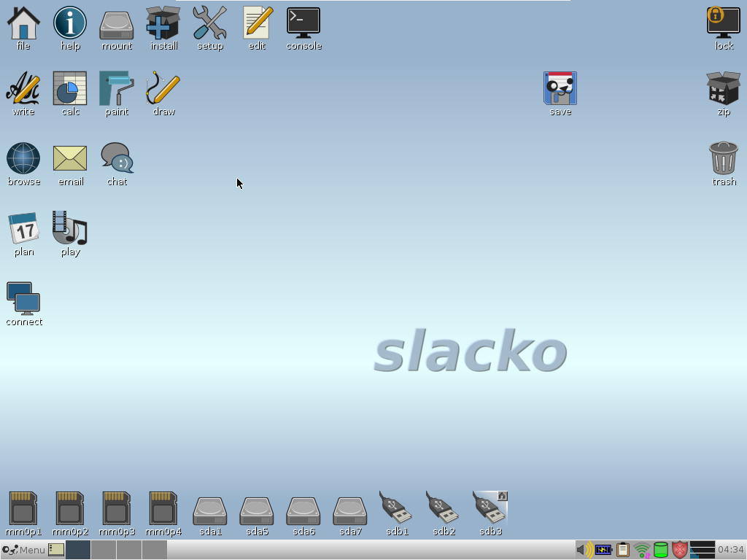This screenshot has width=747, height=560.
Task: Open the sda1 hard drive partition
Action: tap(210, 511)
